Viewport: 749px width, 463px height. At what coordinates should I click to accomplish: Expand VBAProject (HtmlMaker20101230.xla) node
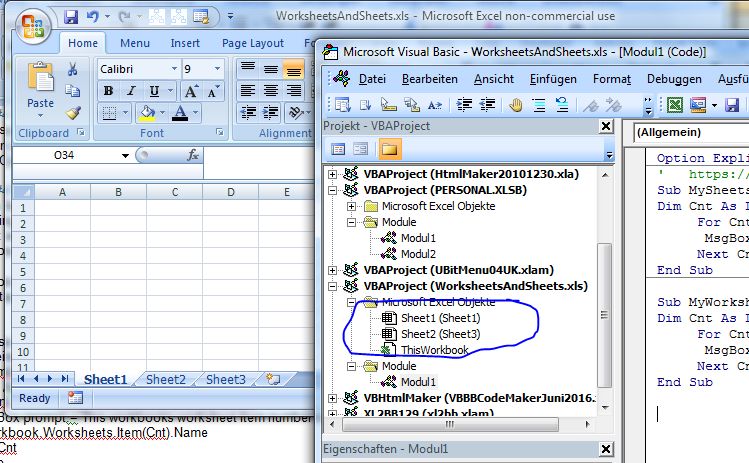click(332, 174)
